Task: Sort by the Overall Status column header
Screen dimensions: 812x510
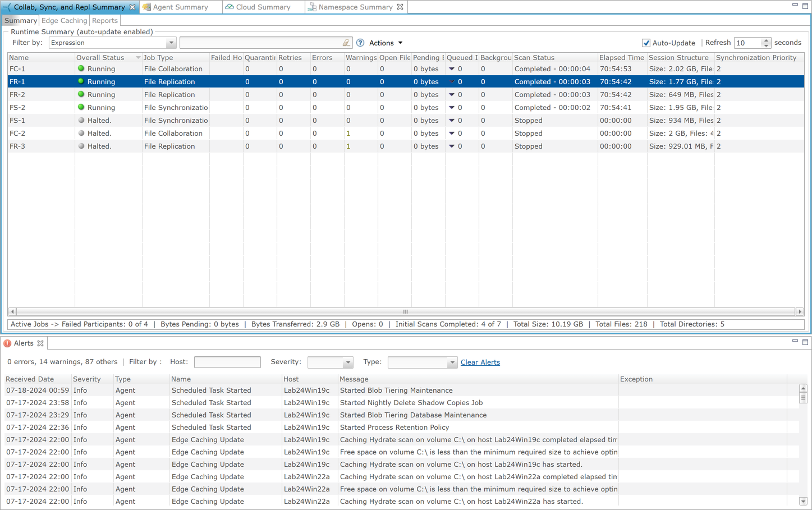Action: pyautogui.click(x=108, y=58)
